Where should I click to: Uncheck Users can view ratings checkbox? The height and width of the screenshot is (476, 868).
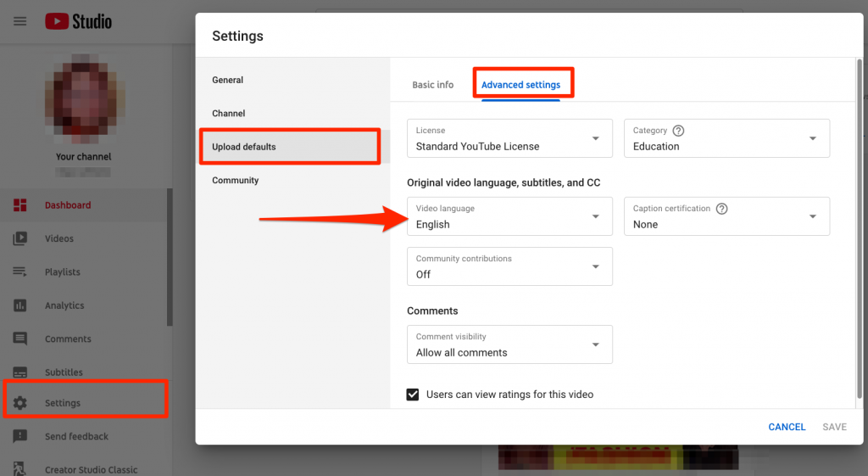(x=413, y=395)
